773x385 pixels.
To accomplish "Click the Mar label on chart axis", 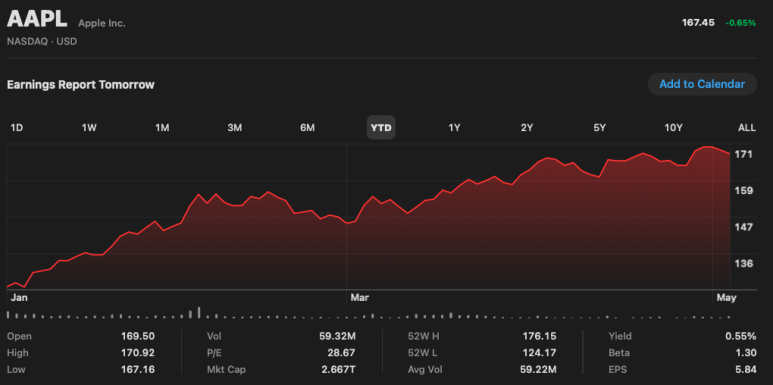I will (x=359, y=298).
